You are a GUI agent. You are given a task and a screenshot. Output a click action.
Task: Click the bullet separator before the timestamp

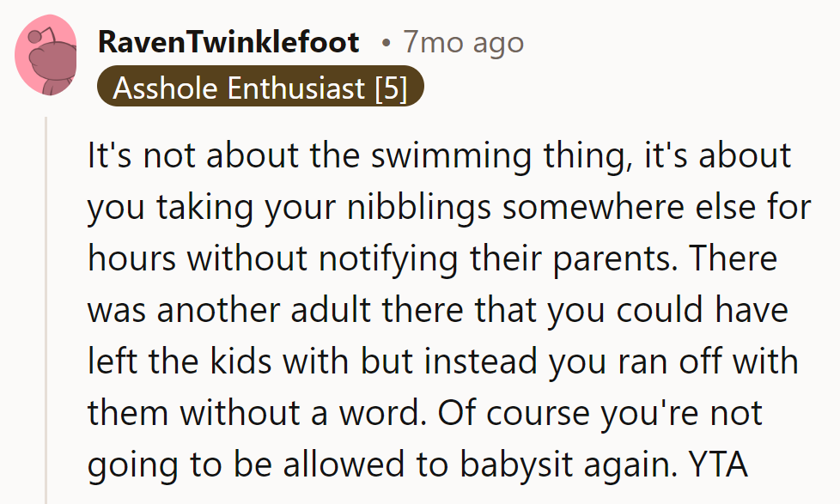387,44
